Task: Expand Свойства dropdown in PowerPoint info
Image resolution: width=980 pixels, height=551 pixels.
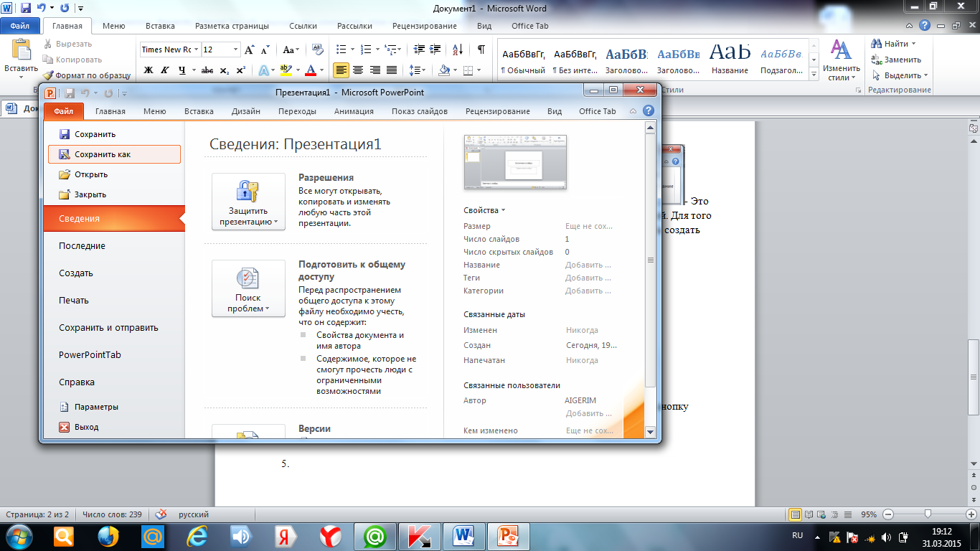Action: (x=484, y=210)
